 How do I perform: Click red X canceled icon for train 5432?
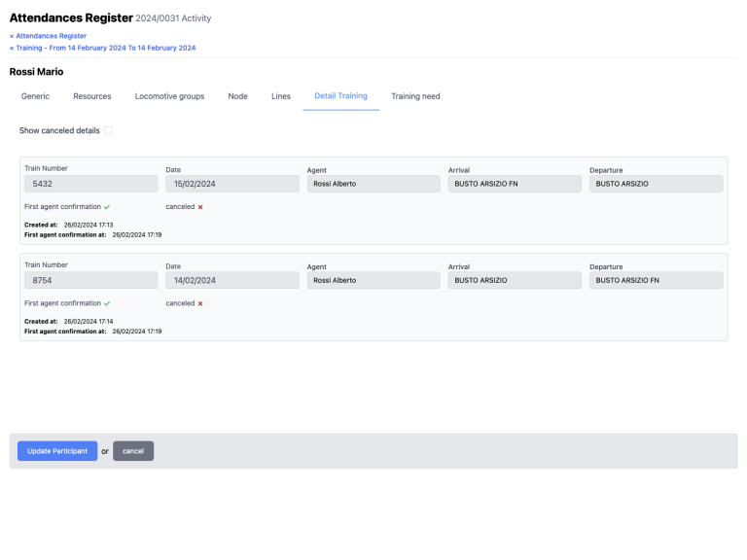tap(200, 207)
